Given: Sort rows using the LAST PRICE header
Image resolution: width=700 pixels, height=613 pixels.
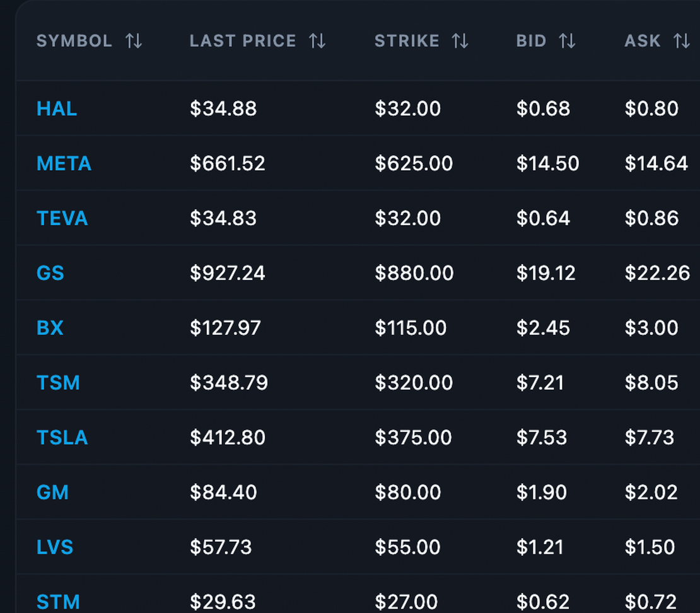Looking at the screenshot, I should pos(243,40).
